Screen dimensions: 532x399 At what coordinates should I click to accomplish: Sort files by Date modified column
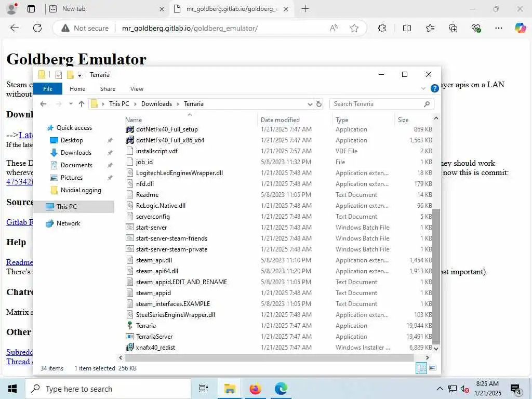[x=280, y=120]
